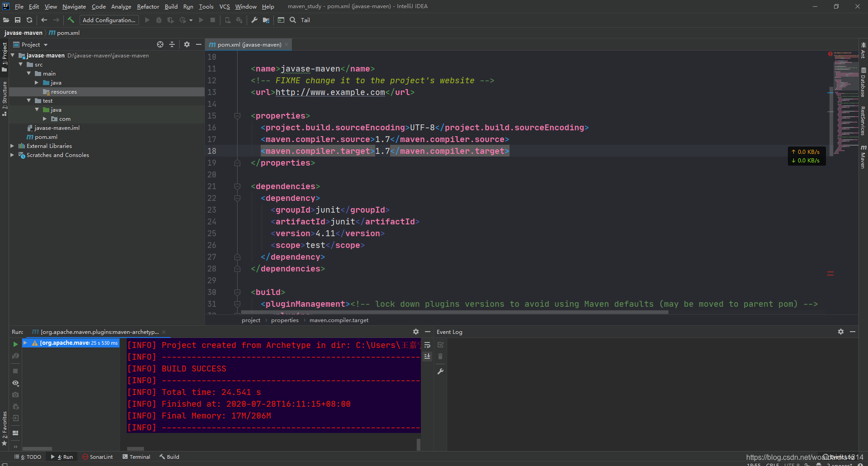This screenshot has width=868, height=466.
Task: Click javase-maven navigation bar breadcrumb
Action: click(23, 33)
